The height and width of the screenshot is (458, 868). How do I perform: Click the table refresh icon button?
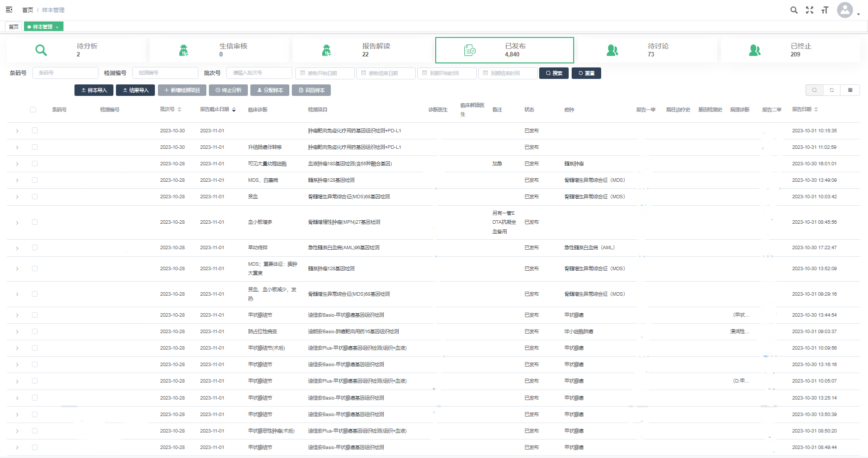[832, 90]
